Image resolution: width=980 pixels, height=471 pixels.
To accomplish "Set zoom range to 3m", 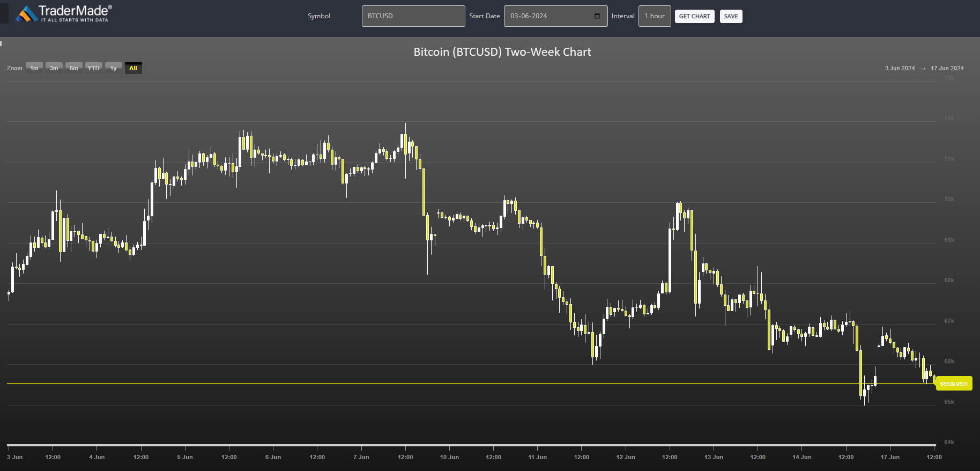I will click(x=54, y=68).
